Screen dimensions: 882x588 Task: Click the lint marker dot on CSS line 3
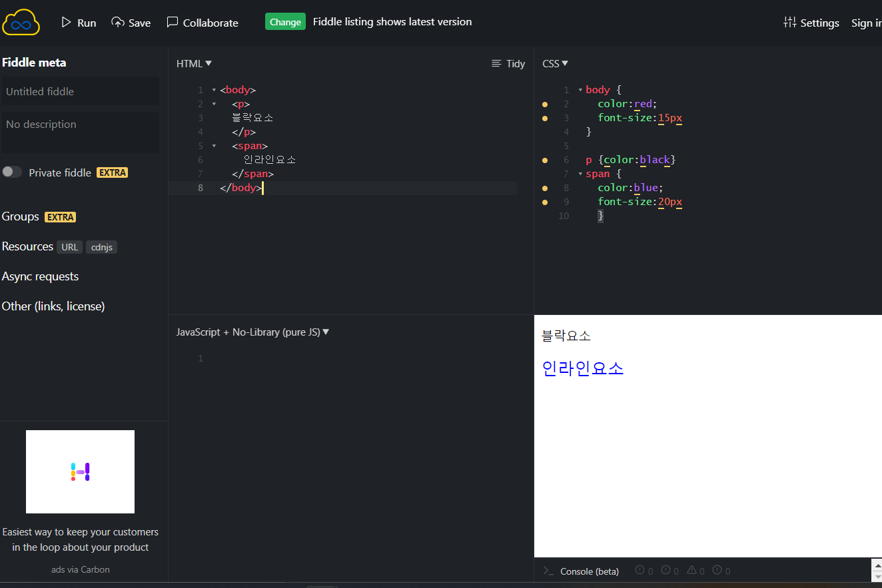[545, 118]
